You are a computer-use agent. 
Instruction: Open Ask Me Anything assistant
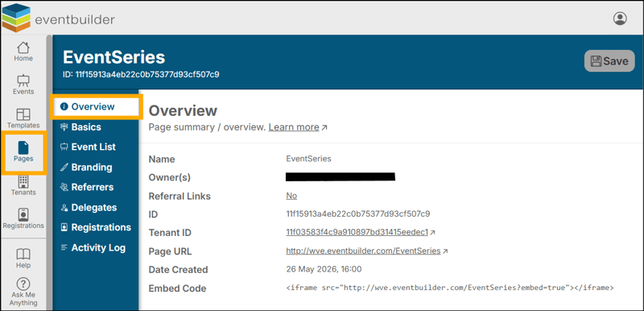[23, 292]
